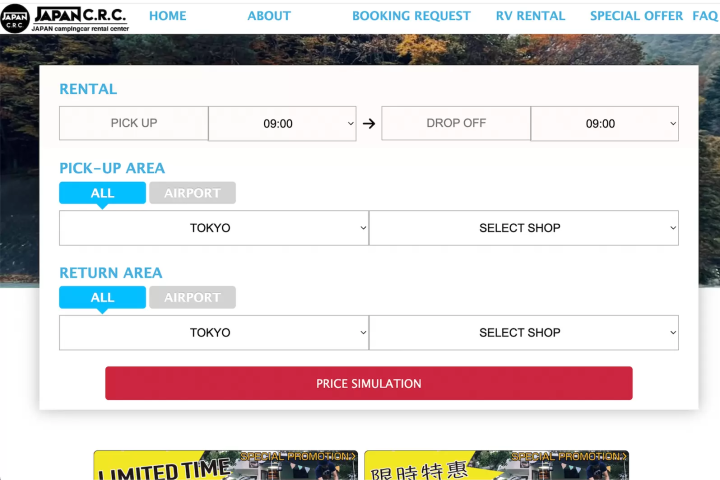
Task: Click the red PRICE SIMULATION button
Action: point(369,383)
